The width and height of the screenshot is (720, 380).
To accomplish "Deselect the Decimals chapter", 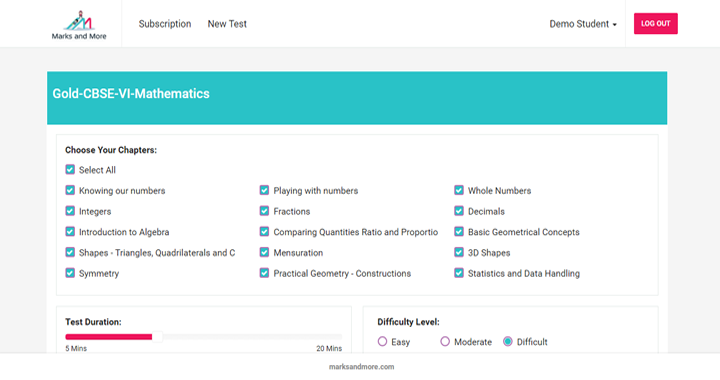I will 459,211.
